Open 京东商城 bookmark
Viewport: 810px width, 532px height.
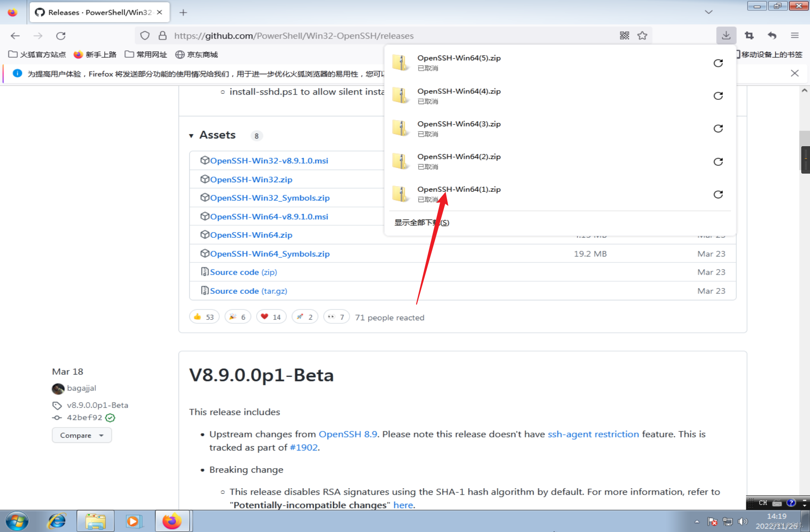coord(197,54)
